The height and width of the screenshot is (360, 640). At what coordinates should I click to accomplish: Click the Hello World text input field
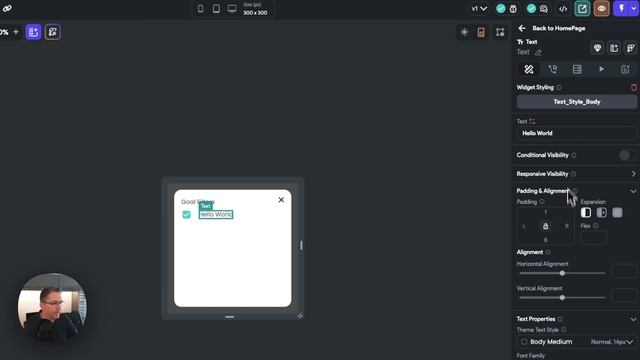point(576,133)
